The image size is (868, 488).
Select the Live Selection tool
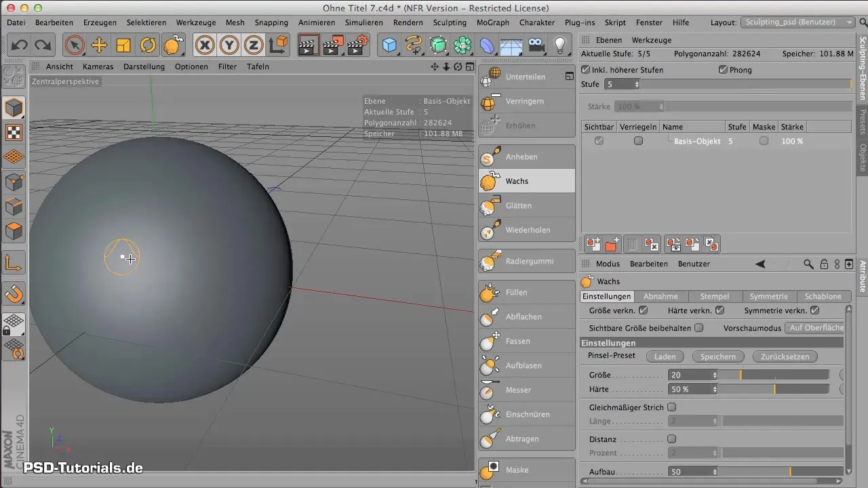point(75,45)
